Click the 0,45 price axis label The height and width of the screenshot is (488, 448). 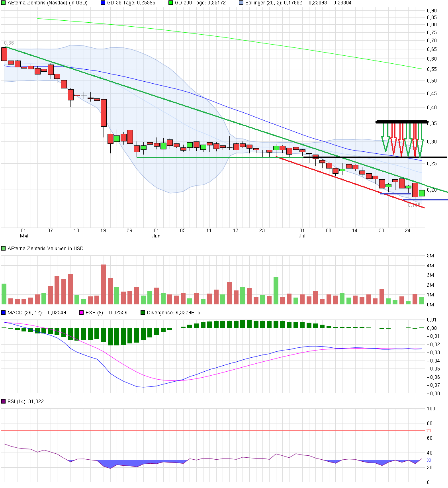432,94
